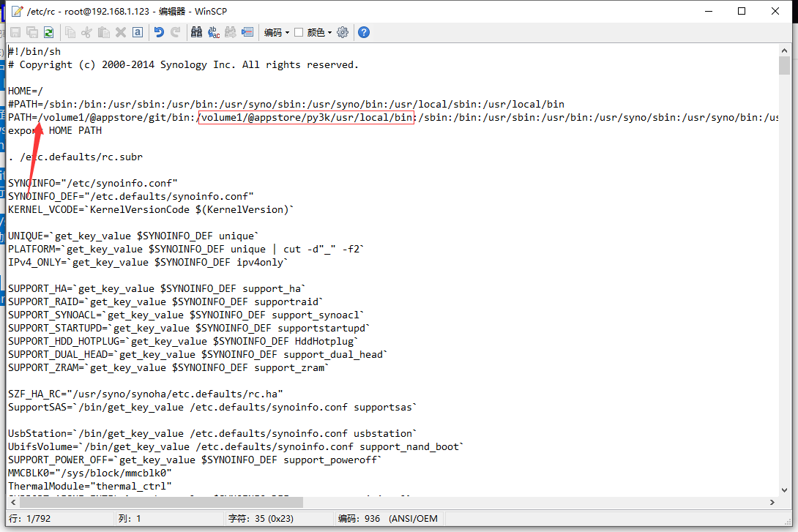Viewport: 798px width, 532px height.
Task: Click the 编码: 936 (ANSI/OEM status entry
Action: pyautogui.click(x=388, y=519)
